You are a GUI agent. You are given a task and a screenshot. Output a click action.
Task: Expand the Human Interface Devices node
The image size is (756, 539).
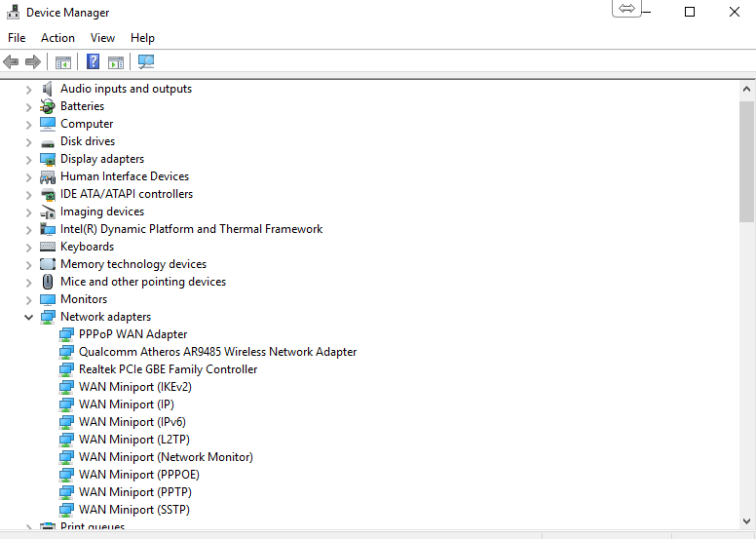[x=28, y=177]
